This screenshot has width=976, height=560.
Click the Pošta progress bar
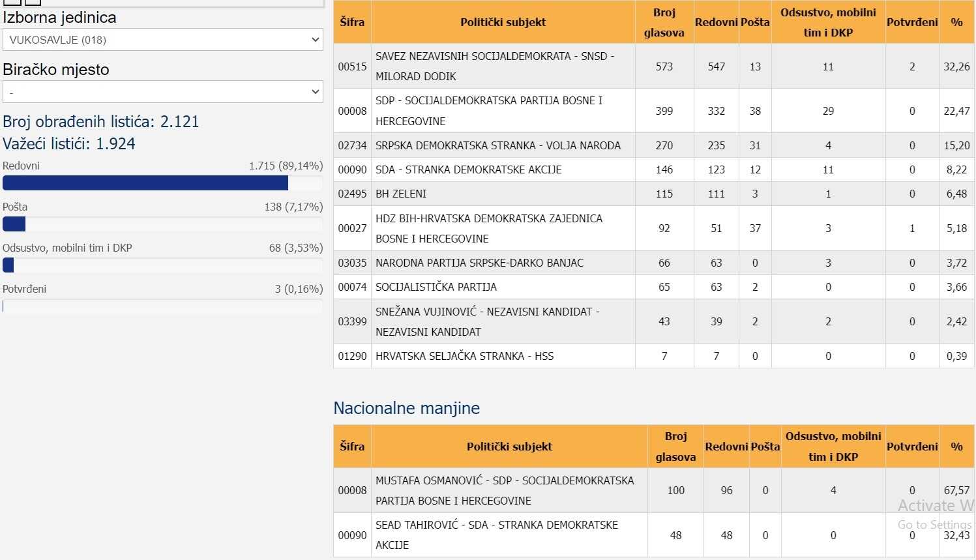(14, 224)
